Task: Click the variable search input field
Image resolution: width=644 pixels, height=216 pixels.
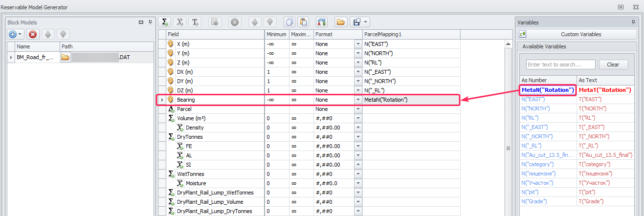Action: pos(560,65)
